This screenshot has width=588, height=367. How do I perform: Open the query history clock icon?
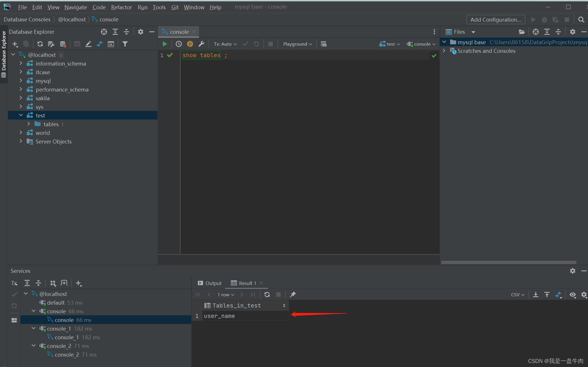tap(178, 44)
